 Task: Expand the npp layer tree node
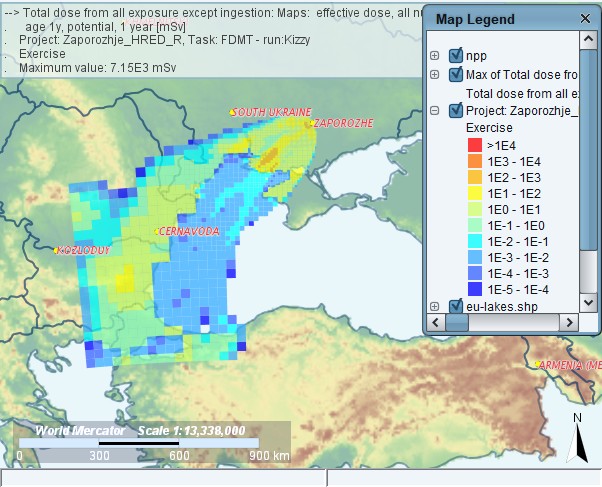click(x=434, y=55)
